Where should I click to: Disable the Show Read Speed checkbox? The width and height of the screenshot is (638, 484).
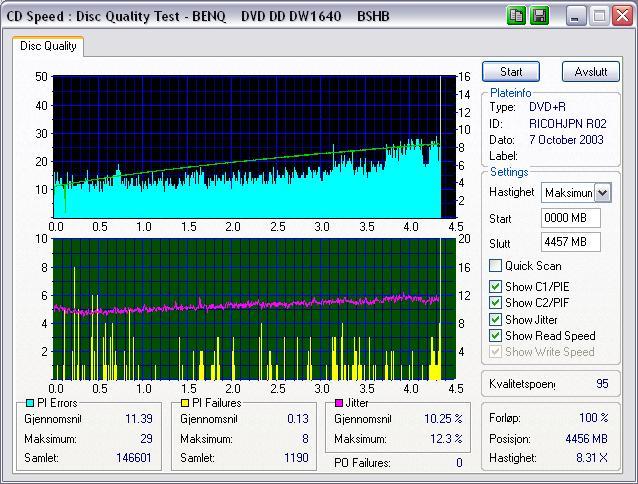coord(495,336)
